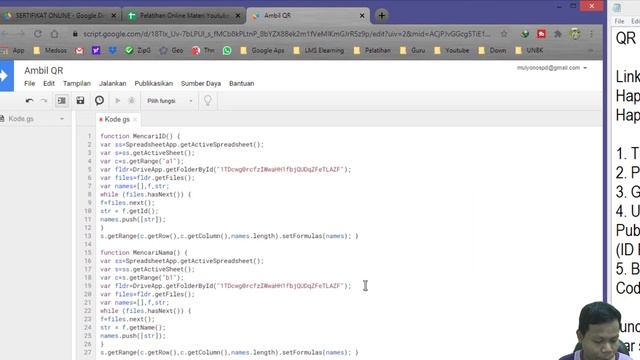The width and height of the screenshot is (640, 360).
Task: Open the Pilih fungsi function dropdown
Action: pos(169,100)
